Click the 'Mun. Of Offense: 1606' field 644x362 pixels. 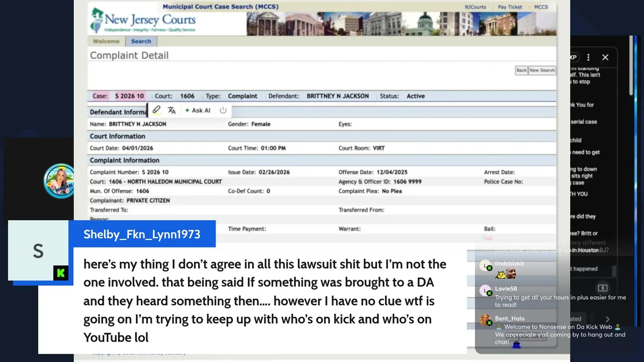click(120, 191)
